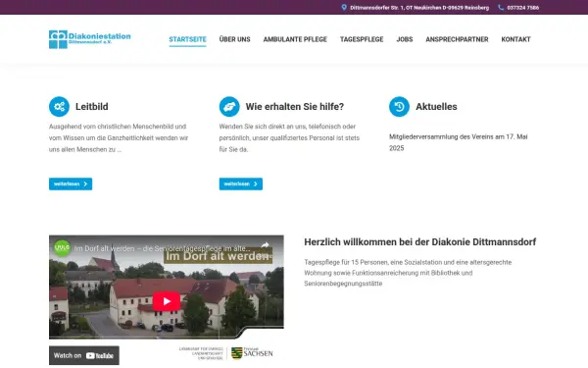Click the green channel avatar on the video
Image resolution: width=588 pixels, height=368 pixels.
[x=63, y=248]
